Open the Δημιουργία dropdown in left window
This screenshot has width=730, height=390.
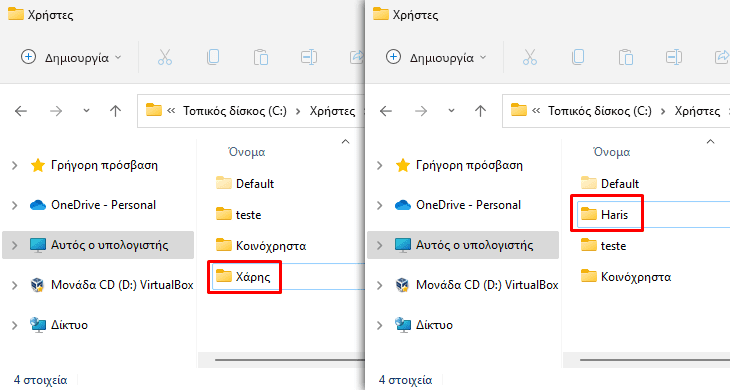71,57
